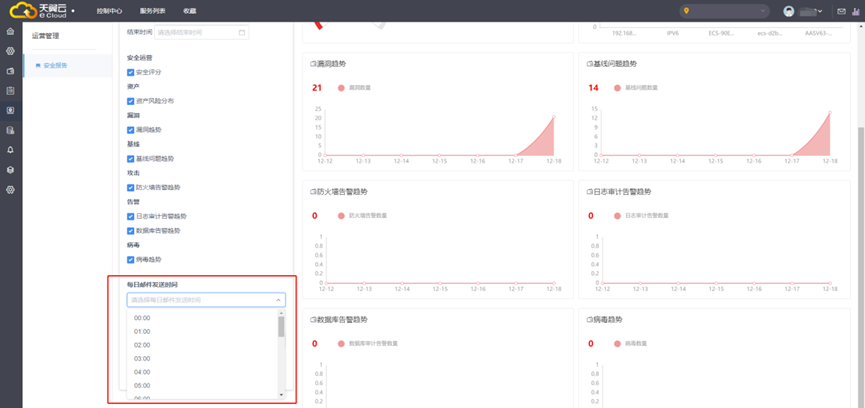The image size is (865, 408).
Task: Click the highlighted active icon in the left sidebar
Action: [10, 110]
